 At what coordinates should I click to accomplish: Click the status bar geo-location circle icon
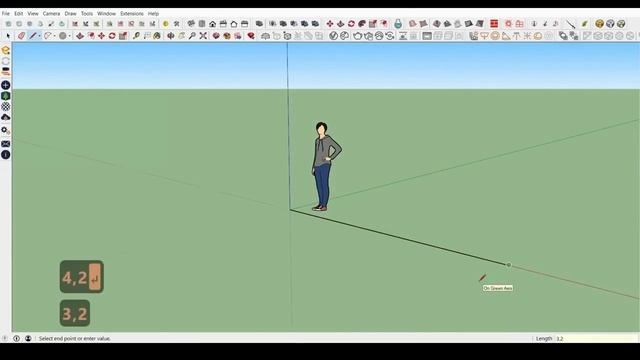click(17, 338)
